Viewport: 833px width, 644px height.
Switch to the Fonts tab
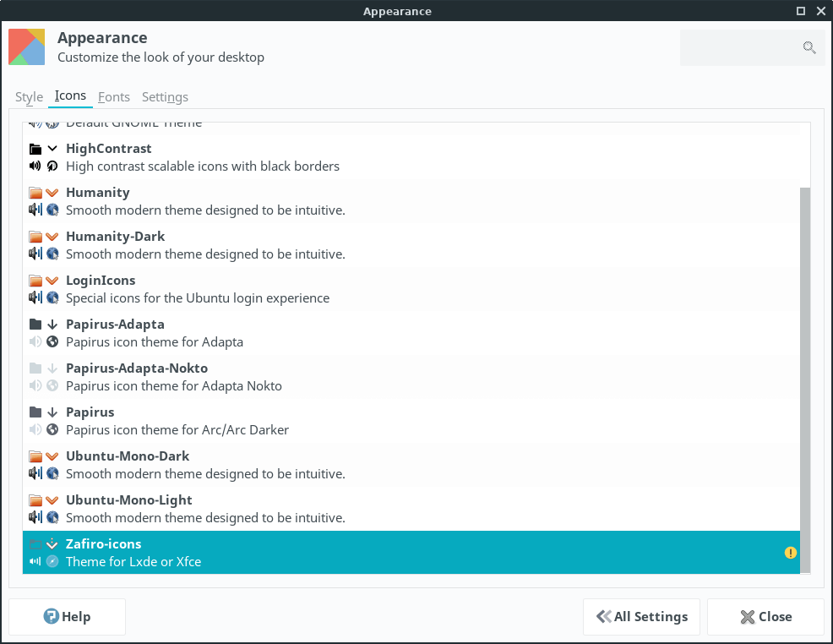pos(114,96)
